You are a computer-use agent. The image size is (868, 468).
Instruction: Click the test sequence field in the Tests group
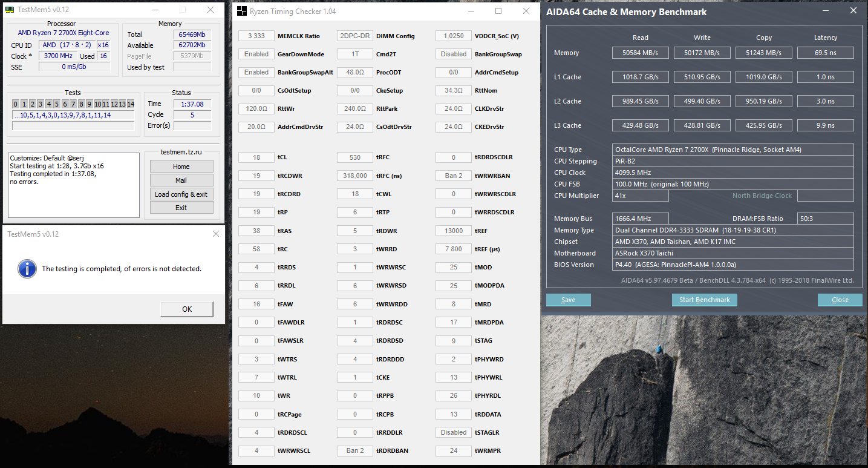(x=73, y=115)
